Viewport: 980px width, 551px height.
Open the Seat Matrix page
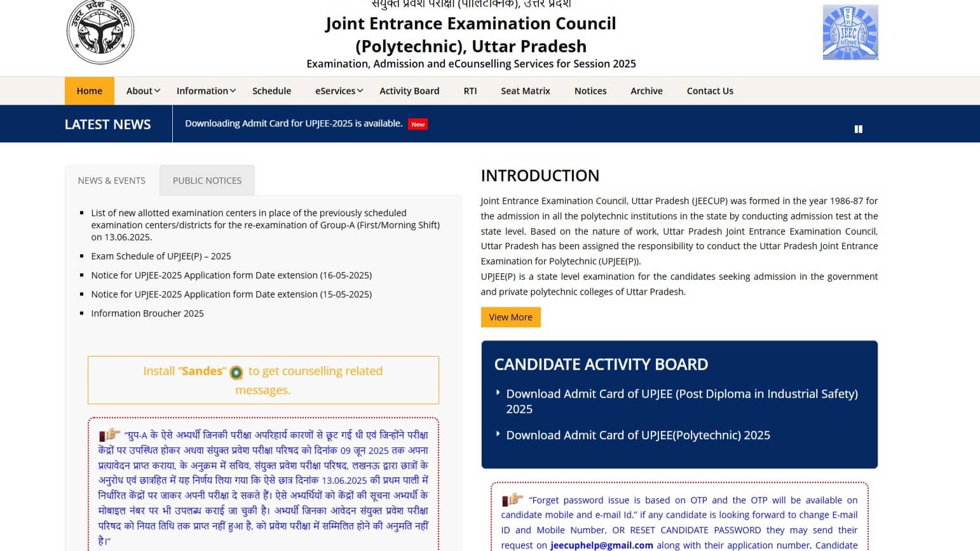coord(525,91)
